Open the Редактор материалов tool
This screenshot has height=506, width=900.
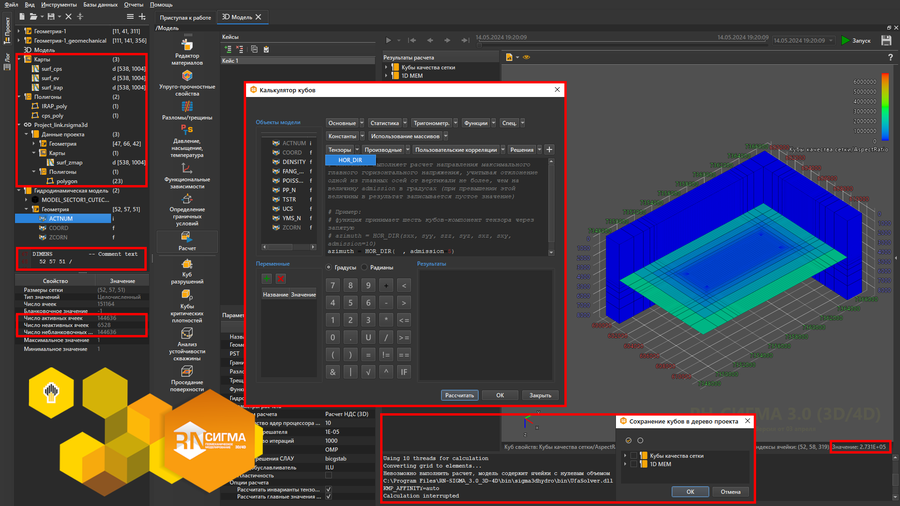point(187,50)
